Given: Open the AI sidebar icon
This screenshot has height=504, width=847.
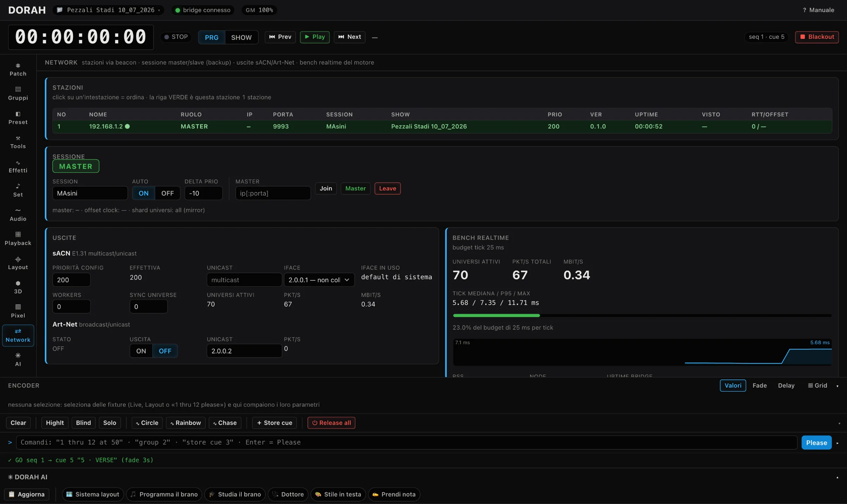Looking at the screenshot, I should pyautogui.click(x=18, y=360).
